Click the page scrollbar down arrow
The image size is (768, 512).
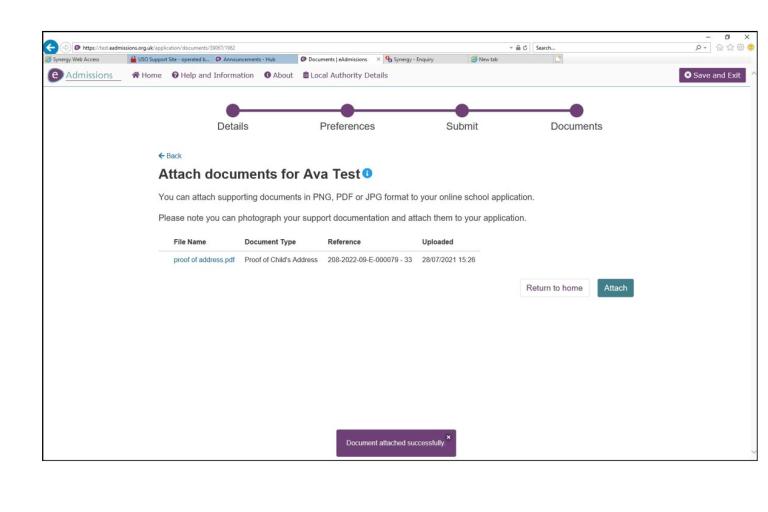point(754,452)
